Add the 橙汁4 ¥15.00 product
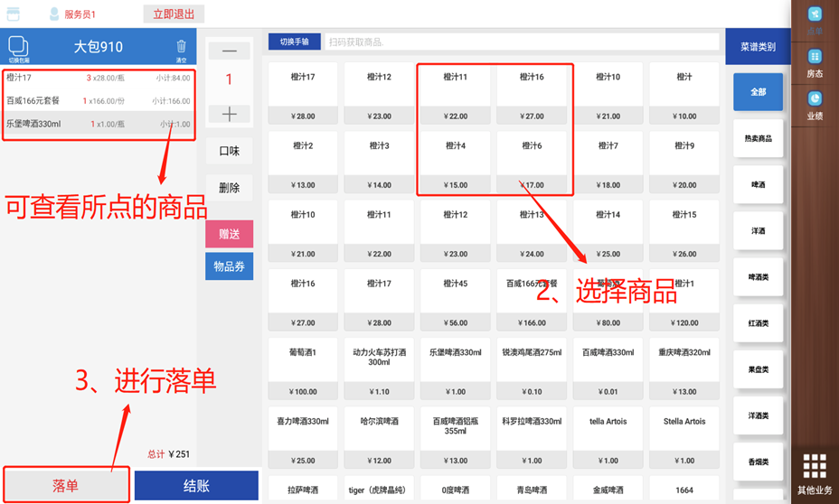This screenshot has width=839, height=504. (x=456, y=162)
